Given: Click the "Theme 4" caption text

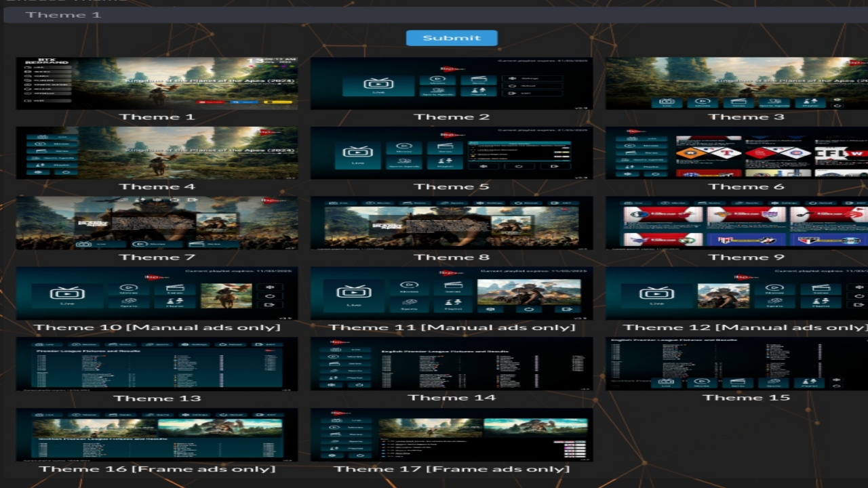Looking at the screenshot, I should [157, 186].
